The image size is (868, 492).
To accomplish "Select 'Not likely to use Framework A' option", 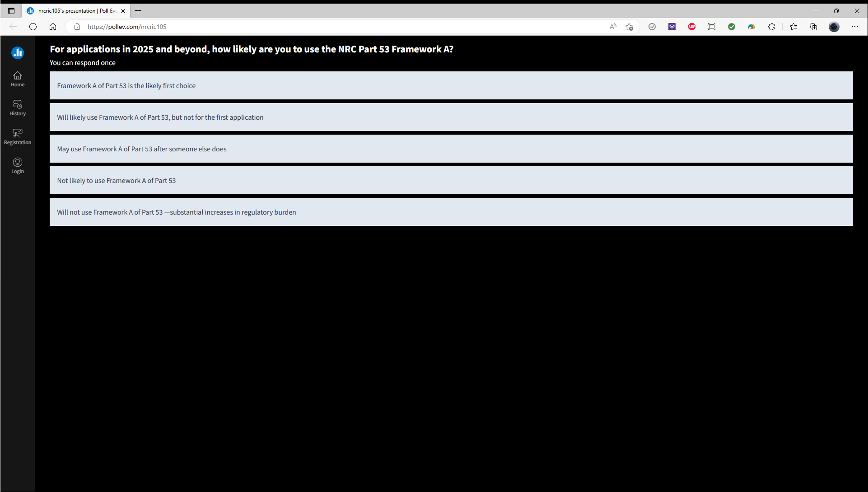I will (451, 181).
